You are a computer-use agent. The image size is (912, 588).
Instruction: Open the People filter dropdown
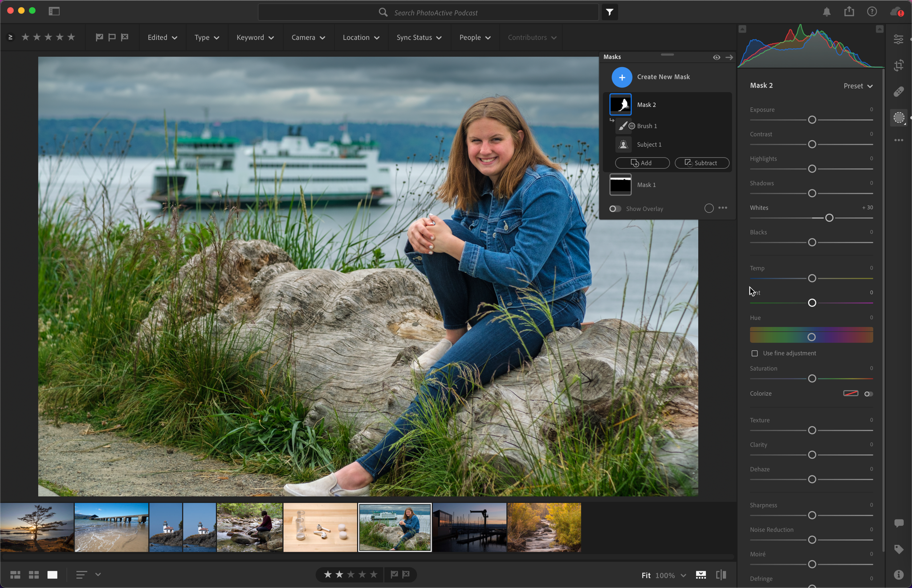click(x=475, y=37)
